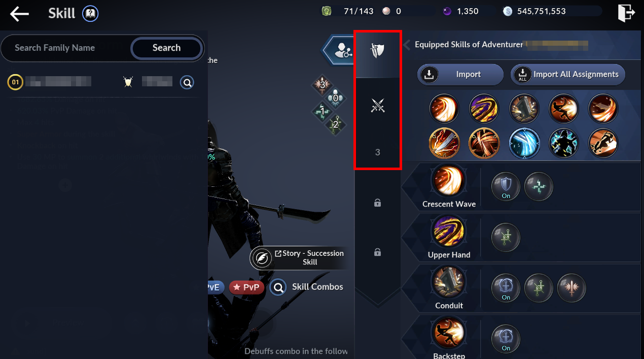Go back with the arrow icon
This screenshot has height=359, width=644.
20,14
